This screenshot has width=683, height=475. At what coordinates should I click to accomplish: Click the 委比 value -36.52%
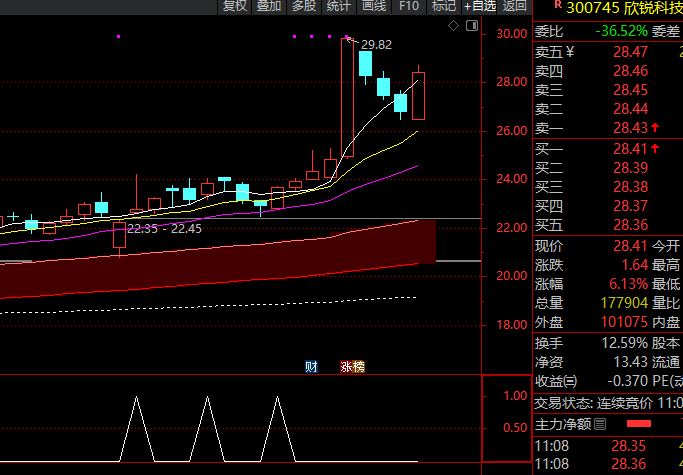coord(621,31)
